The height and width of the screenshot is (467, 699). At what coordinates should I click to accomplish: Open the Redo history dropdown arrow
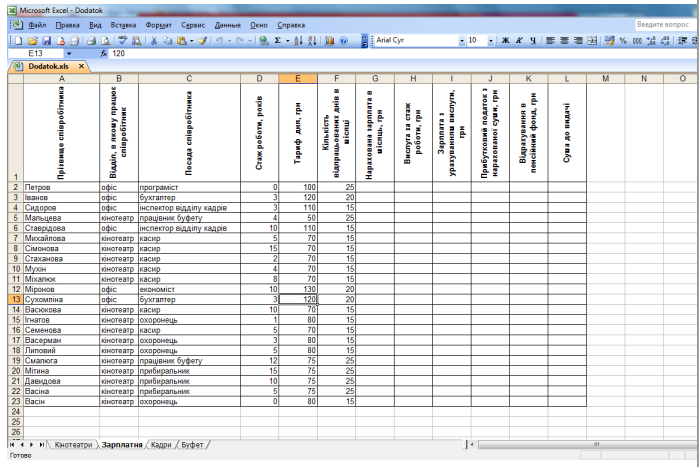pyautogui.click(x=250, y=41)
